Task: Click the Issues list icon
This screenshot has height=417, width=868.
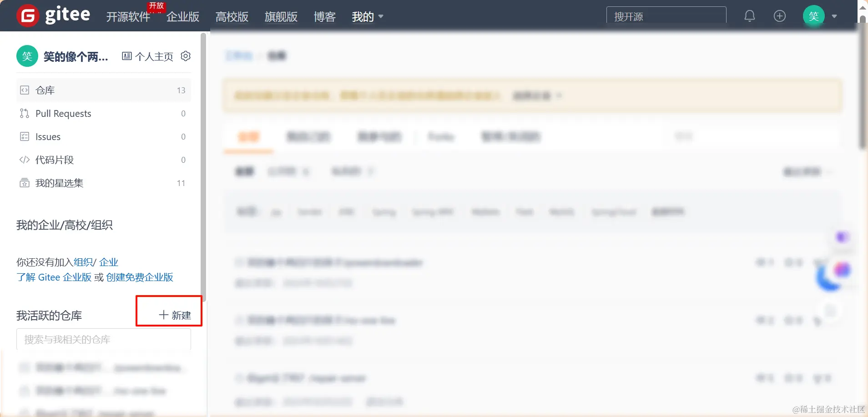Action: coord(25,136)
